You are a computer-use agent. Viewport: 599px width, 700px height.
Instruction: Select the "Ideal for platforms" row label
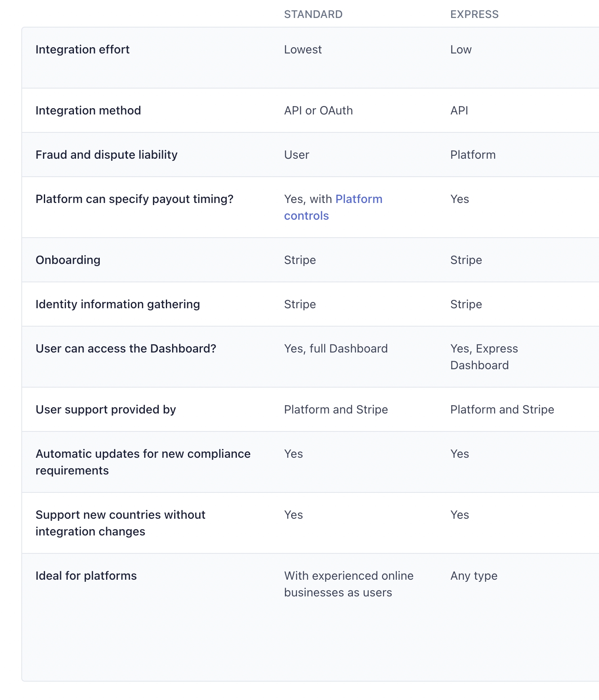[x=86, y=576]
